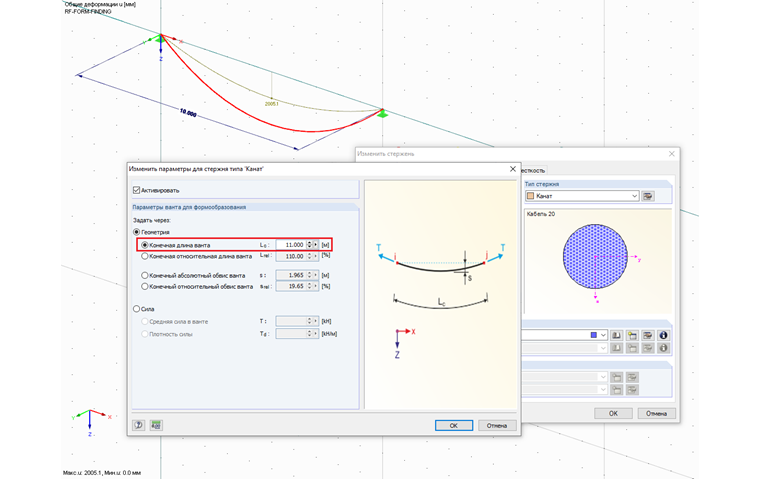The image size is (760, 479).
Task: Click the greyed edit icon in second cross-section row
Action: click(x=648, y=348)
